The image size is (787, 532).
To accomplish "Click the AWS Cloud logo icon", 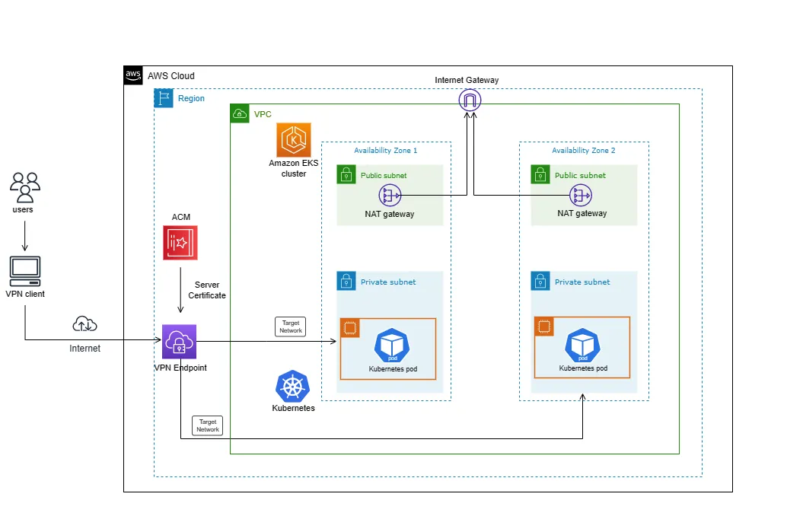I will pyautogui.click(x=132, y=75).
